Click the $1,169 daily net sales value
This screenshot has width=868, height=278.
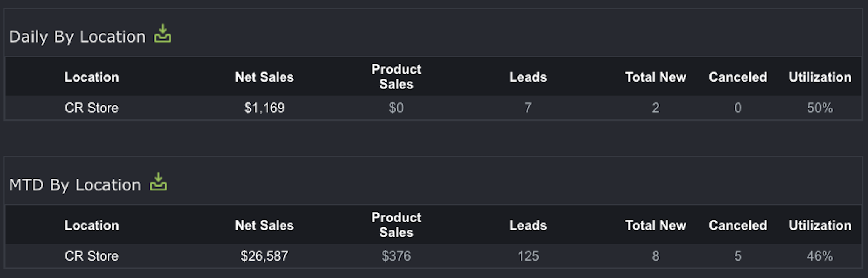pyautogui.click(x=264, y=108)
